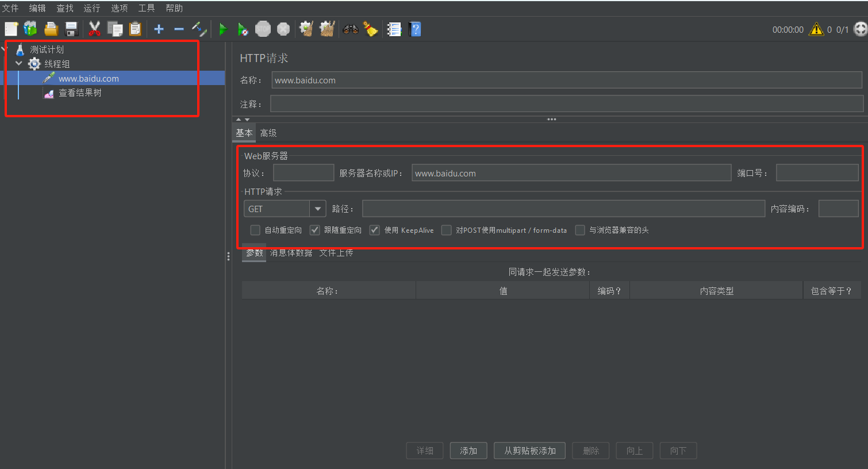
Task: Click the toggle enable/disable toolbar icon
Action: (x=199, y=29)
